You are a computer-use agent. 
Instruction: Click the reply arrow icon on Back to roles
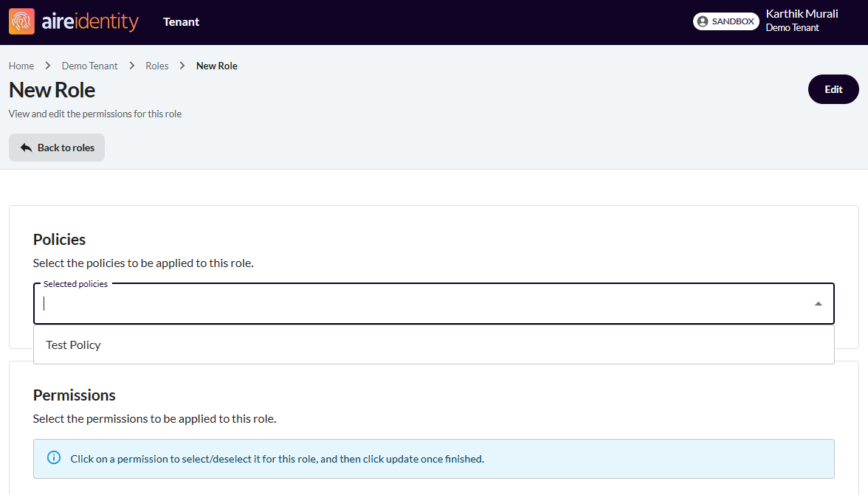click(26, 148)
